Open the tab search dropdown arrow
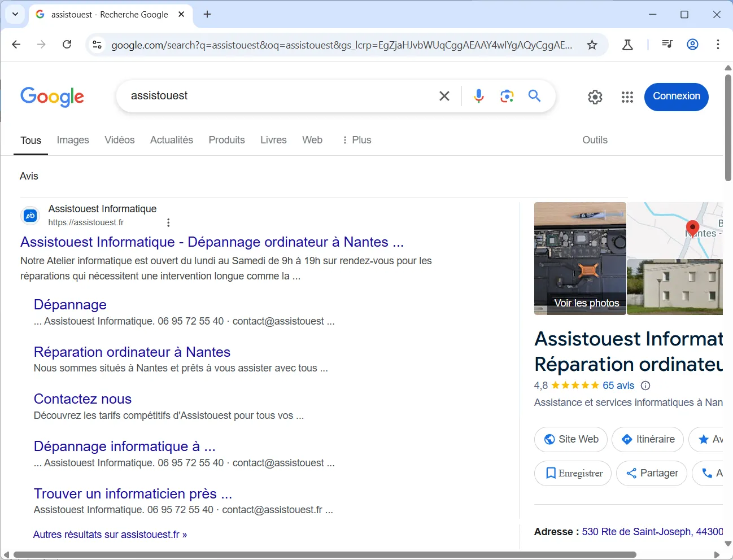This screenshot has height=560, width=733. point(15,14)
